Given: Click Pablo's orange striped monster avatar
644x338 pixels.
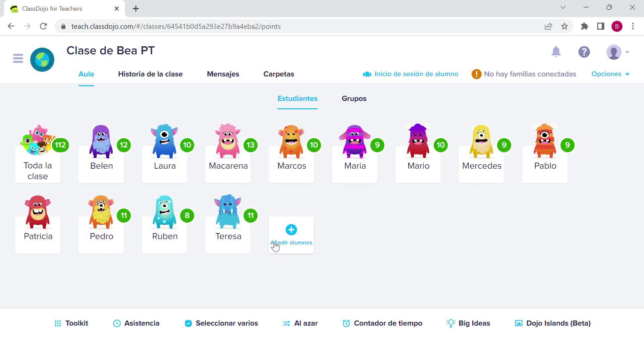Looking at the screenshot, I should pyautogui.click(x=545, y=141).
